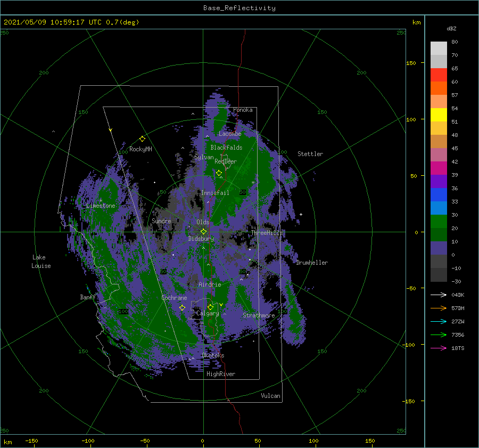Click the Drumheller label
479x448 pixels.
point(312,263)
